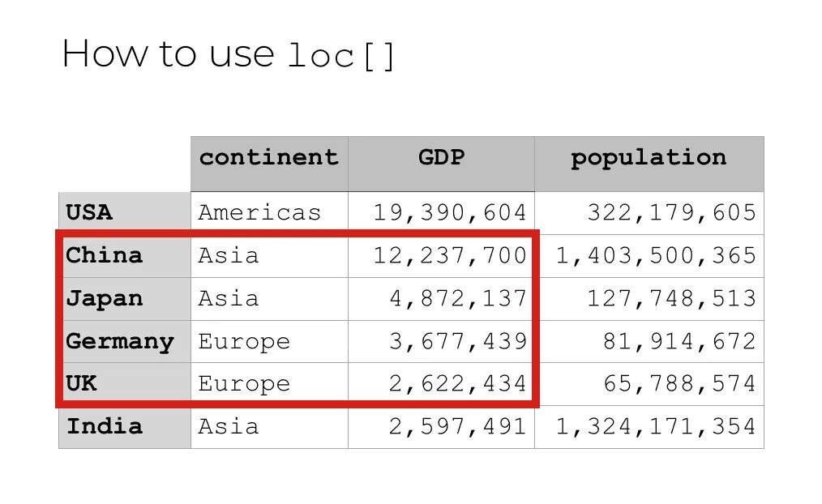Click the USA row label
The image size is (822, 504).
89,213
